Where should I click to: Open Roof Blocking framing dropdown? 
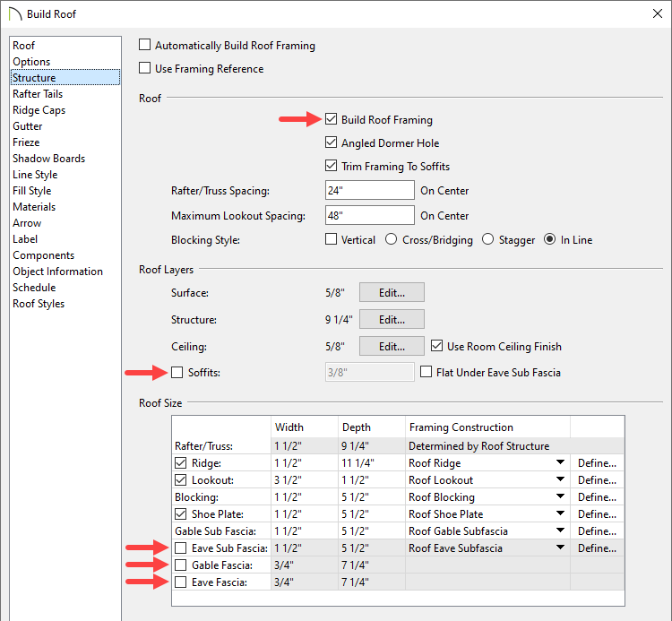tap(560, 496)
